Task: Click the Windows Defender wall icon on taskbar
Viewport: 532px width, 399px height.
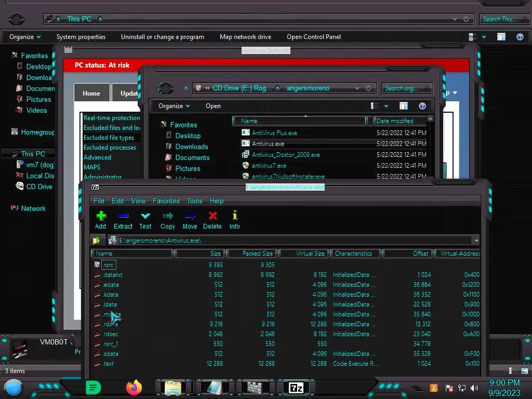Action: coord(255,388)
